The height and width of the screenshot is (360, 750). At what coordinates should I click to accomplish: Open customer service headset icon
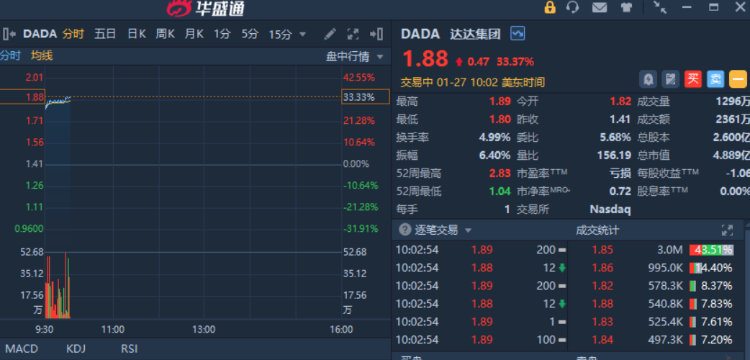(x=573, y=7)
